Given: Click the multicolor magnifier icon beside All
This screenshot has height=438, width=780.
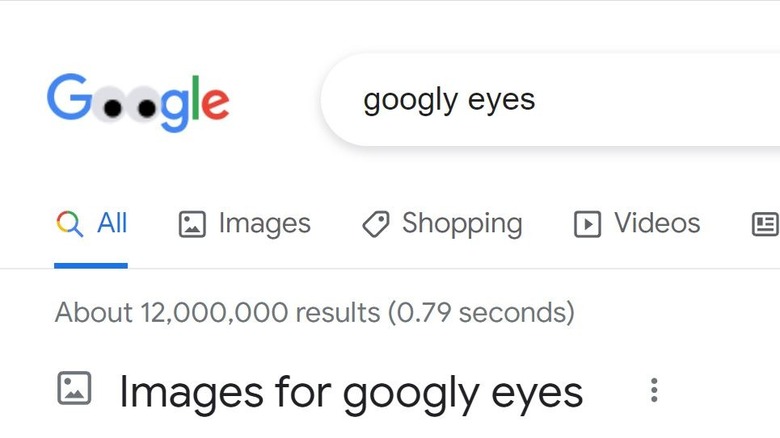Looking at the screenshot, I should coord(69,223).
